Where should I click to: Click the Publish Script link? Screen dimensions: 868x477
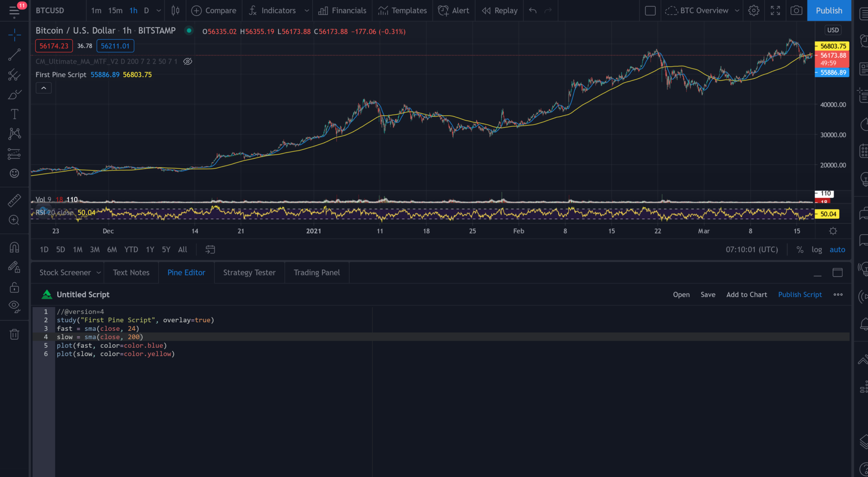click(x=799, y=294)
